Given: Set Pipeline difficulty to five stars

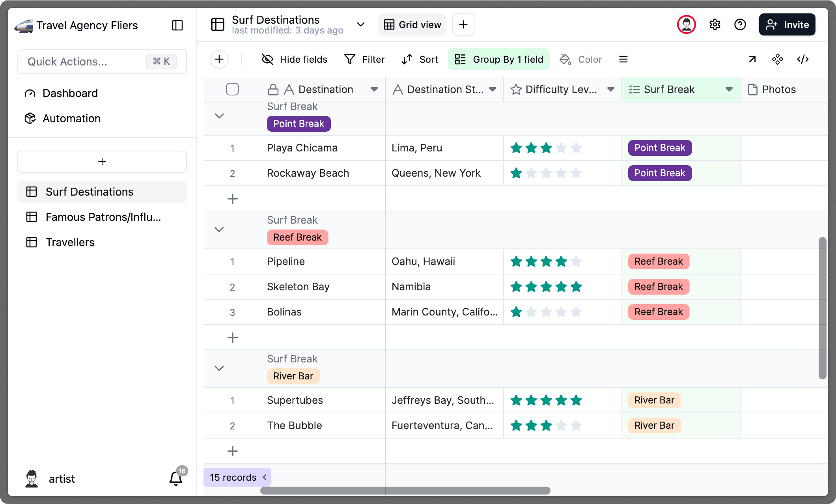Looking at the screenshot, I should 576,262.
